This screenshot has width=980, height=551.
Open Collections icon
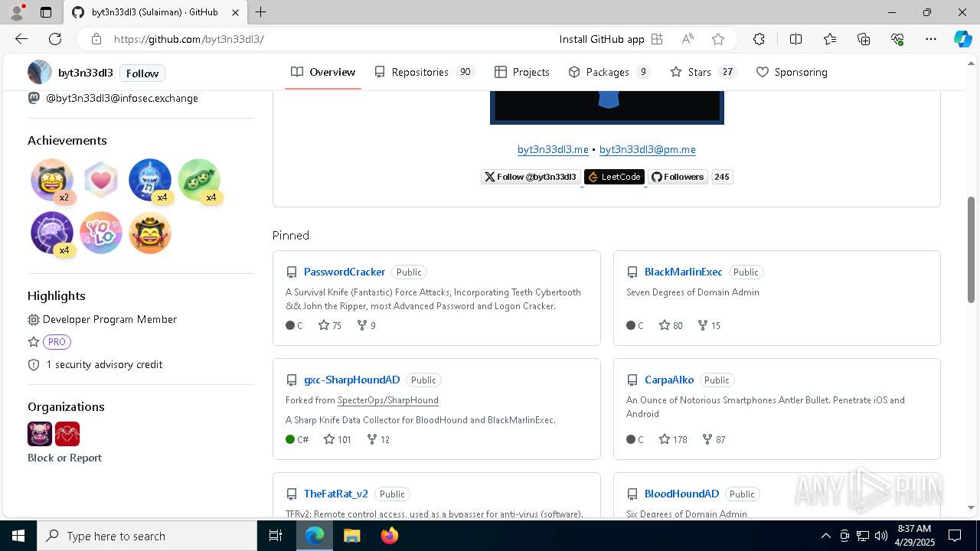(864, 39)
